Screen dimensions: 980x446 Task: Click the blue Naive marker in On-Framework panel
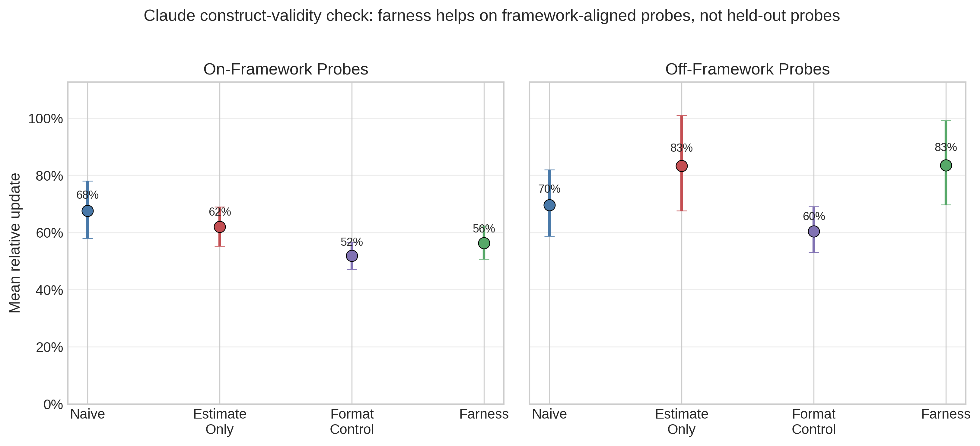click(x=87, y=211)
